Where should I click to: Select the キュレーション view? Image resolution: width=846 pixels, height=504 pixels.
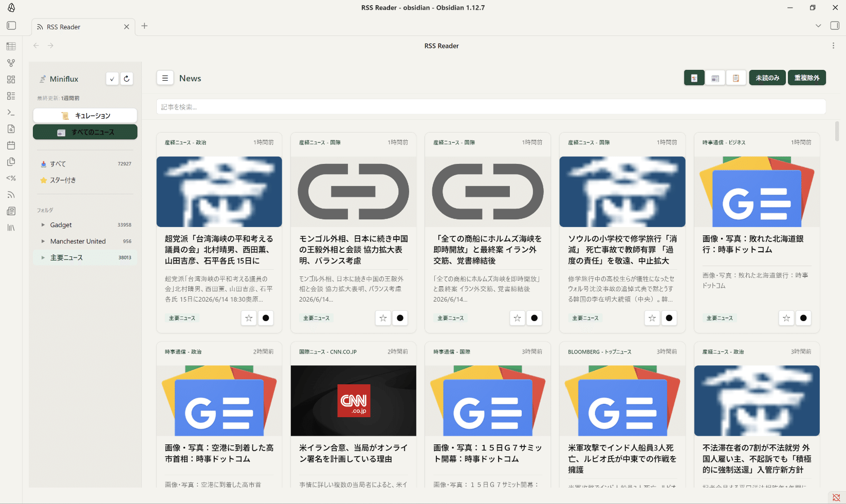point(85,116)
